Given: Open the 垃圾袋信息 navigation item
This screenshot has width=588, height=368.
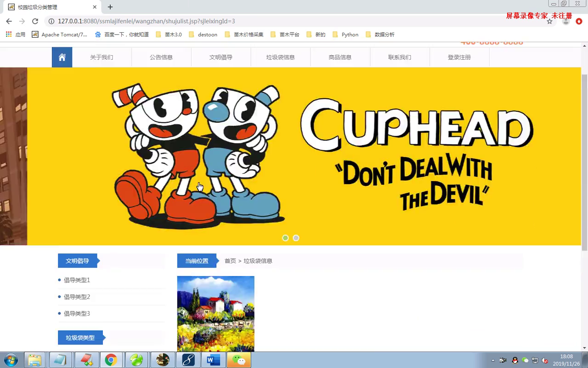Looking at the screenshot, I should point(281,57).
